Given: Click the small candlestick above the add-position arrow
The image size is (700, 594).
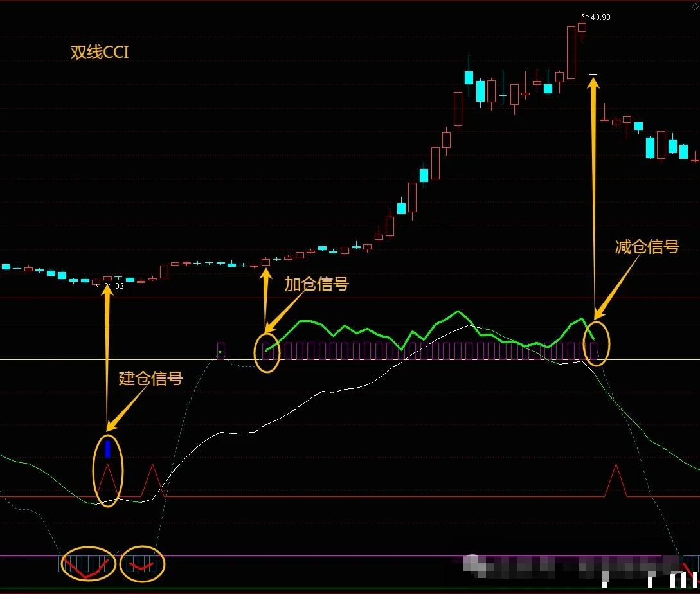Looking at the screenshot, I should pos(266,262).
